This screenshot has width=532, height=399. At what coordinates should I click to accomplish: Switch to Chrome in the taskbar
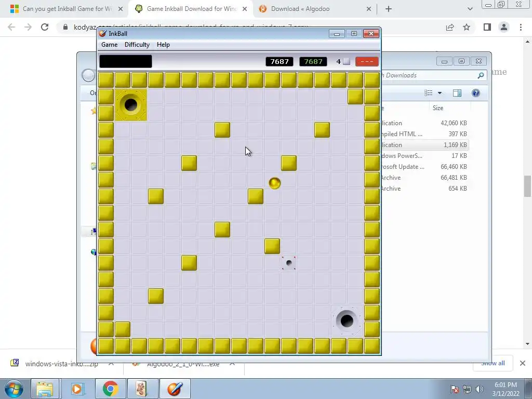[110, 389]
